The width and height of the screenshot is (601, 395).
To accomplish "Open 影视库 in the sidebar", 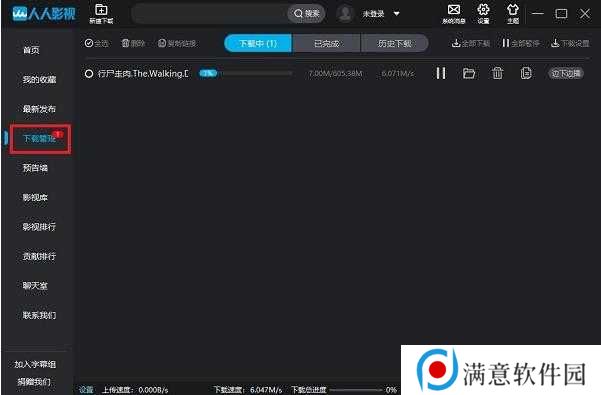I will (35, 198).
